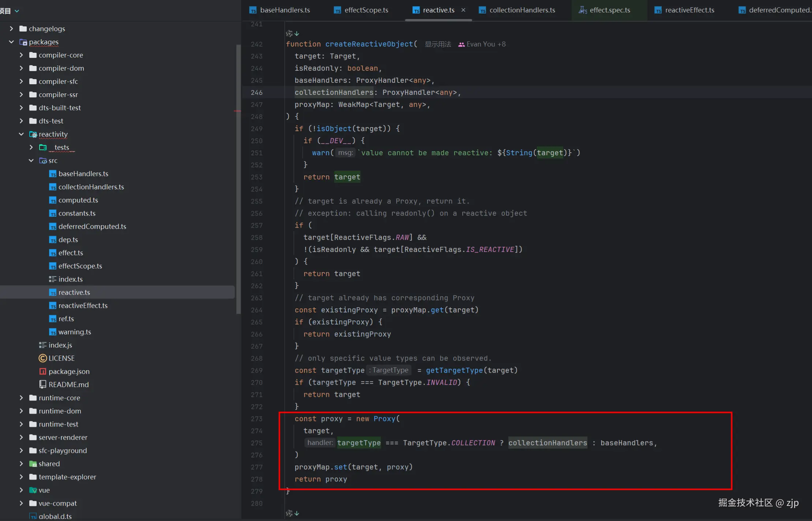
Task: Click the authors icon beside Evan You
Action: (461, 44)
